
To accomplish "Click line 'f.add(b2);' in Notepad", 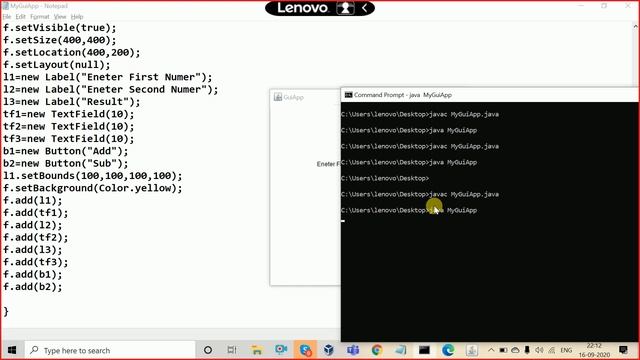I will tap(33, 287).
